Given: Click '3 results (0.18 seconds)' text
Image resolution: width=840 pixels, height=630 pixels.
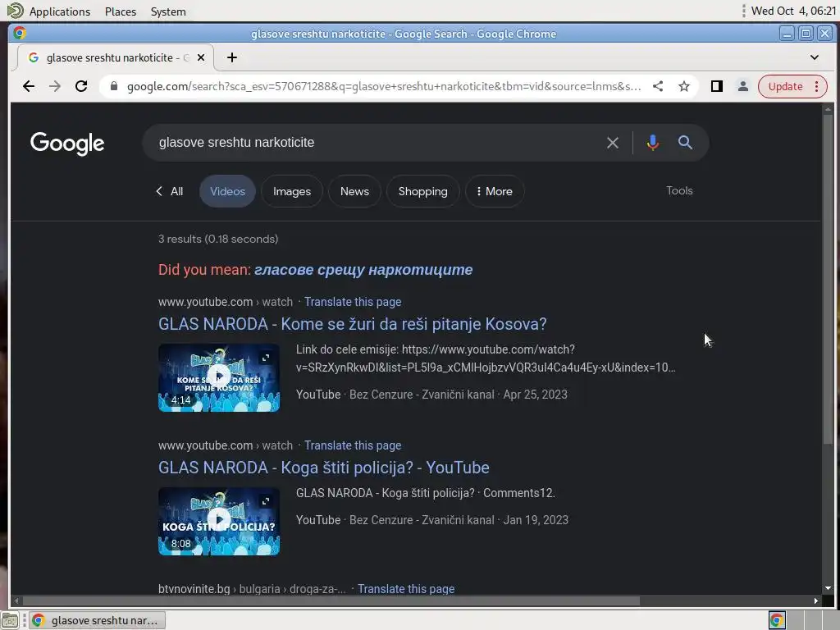Looking at the screenshot, I should pos(218,239).
